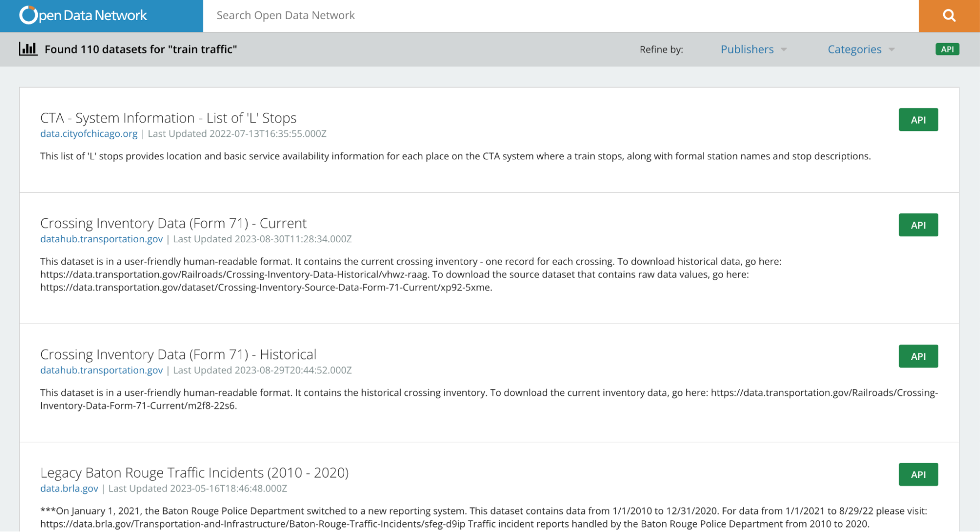Image resolution: width=980 pixels, height=532 pixels.
Task: Visit datahub.transportation.gov link under Historical dataset
Action: (x=101, y=371)
